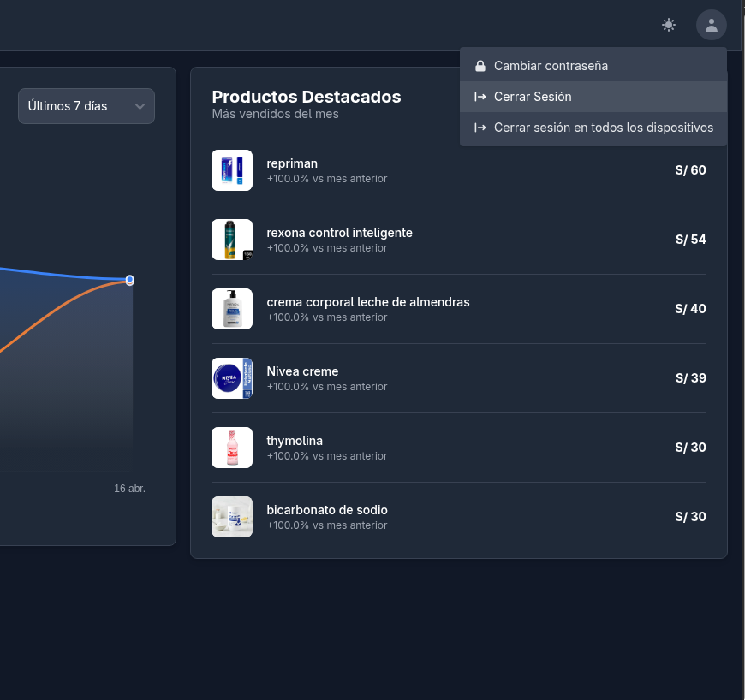Open the rexona control inteligente product image

(x=232, y=240)
